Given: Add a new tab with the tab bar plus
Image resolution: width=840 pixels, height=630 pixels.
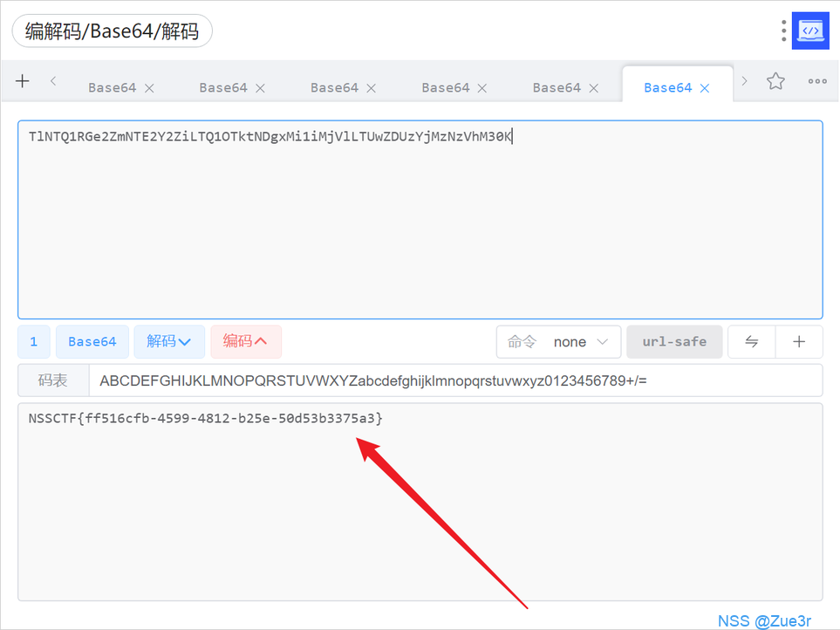Looking at the screenshot, I should (23, 81).
